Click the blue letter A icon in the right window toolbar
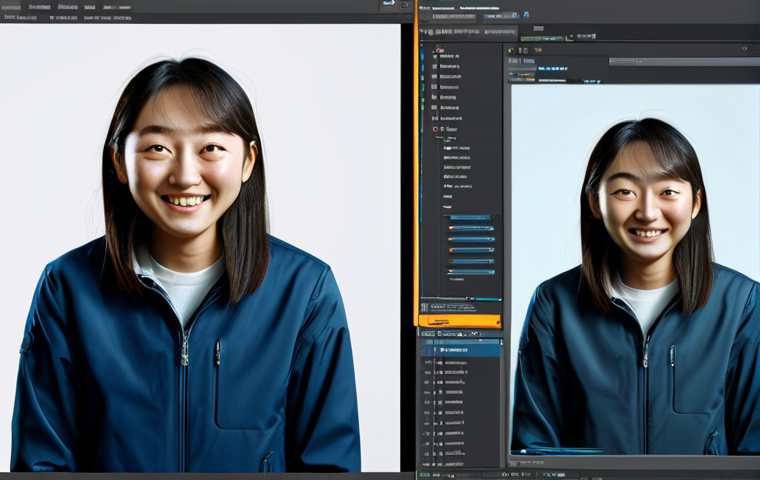The width and height of the screenshot is (760, 480). 526,15
